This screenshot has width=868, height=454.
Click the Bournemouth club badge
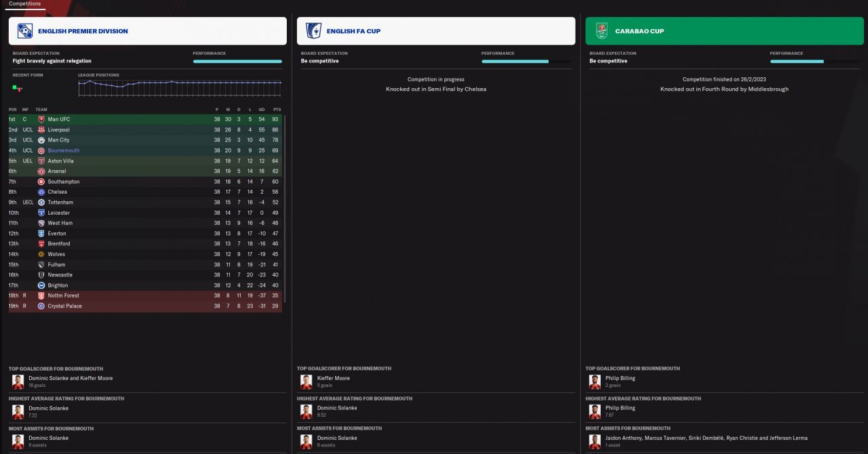click(41, 150)
